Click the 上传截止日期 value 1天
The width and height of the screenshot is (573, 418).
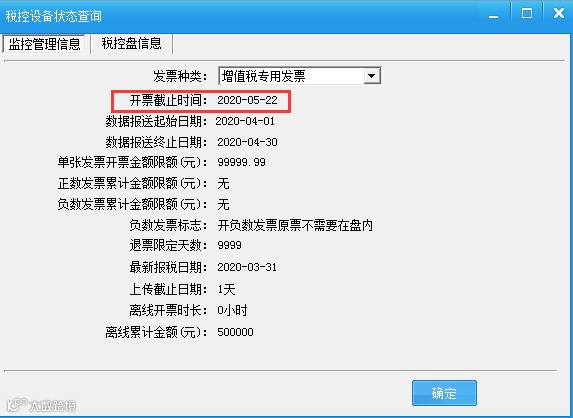click(x=227, y=289)
